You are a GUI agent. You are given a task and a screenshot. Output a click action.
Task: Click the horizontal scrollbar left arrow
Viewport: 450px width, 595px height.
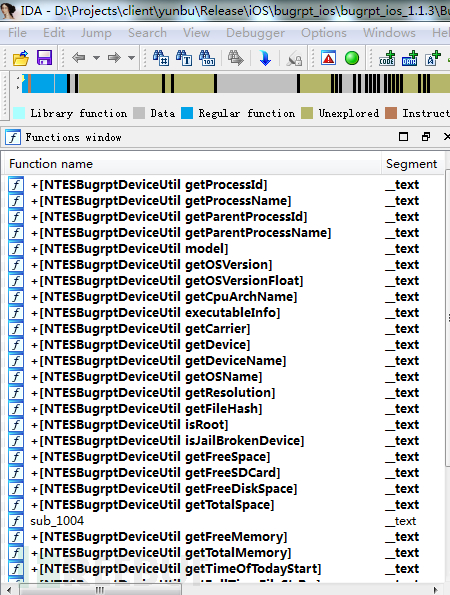tap(10, 590)
